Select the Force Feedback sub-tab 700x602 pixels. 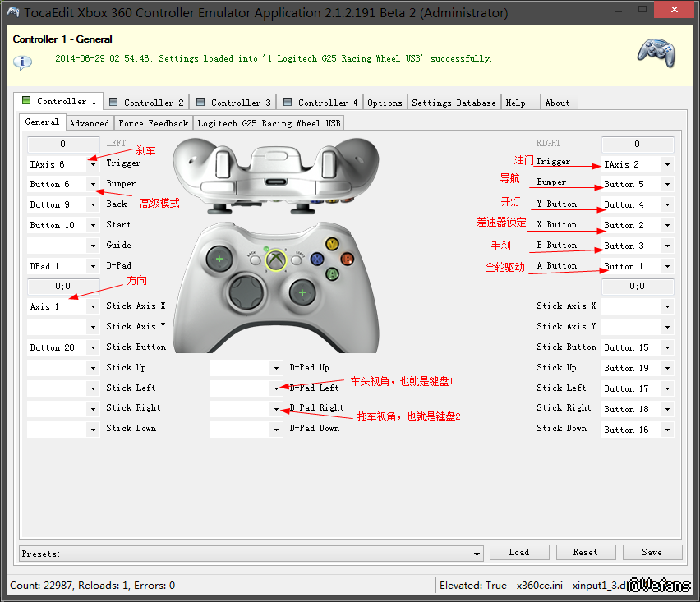(x=154, y=123)
